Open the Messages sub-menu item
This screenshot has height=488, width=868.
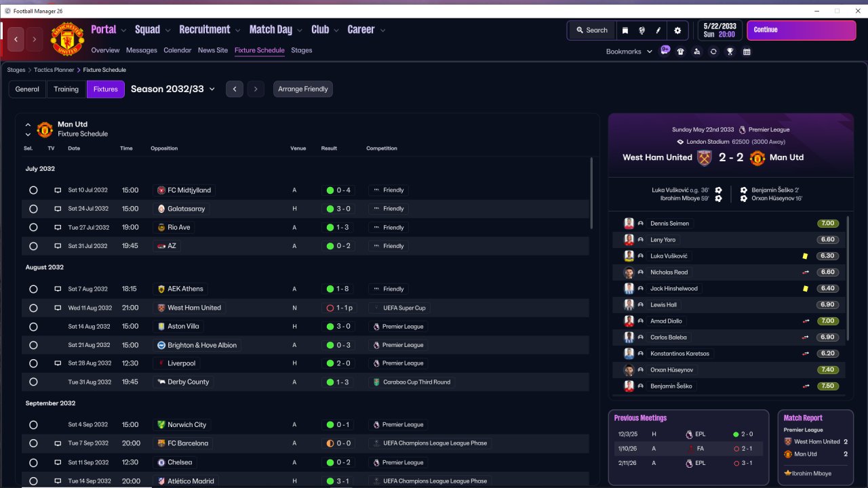point(142,50)
